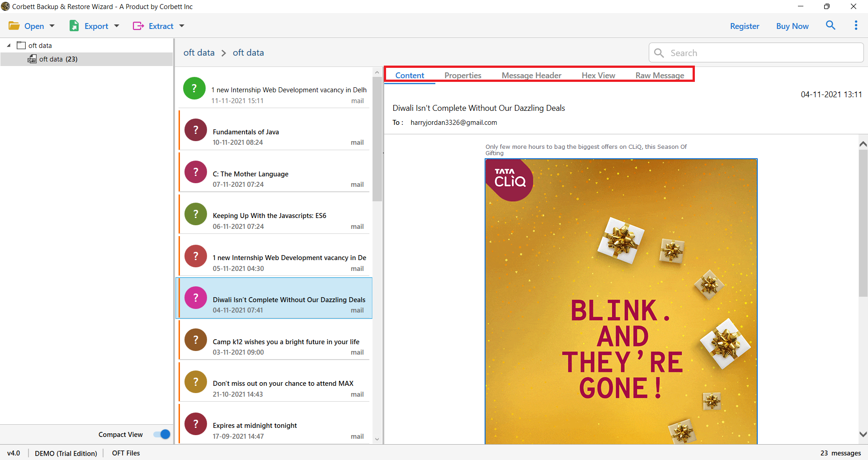Click the green avatar of the first Internship email
This screenshot has height=460, width=868.
[x=194, y=88]
